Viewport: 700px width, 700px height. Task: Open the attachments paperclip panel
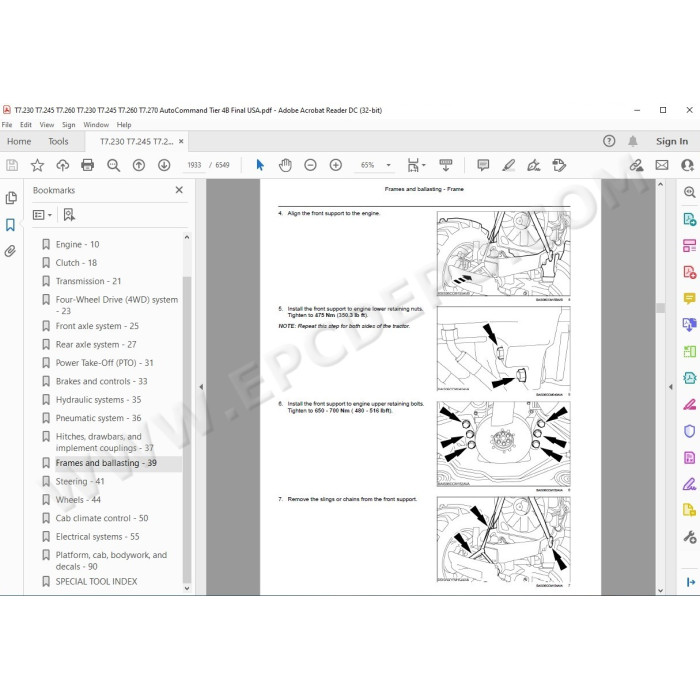[10, 251]
